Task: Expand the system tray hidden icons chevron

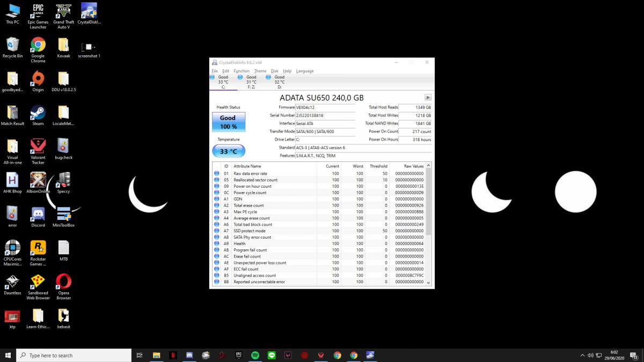Action: pos(582,355)
